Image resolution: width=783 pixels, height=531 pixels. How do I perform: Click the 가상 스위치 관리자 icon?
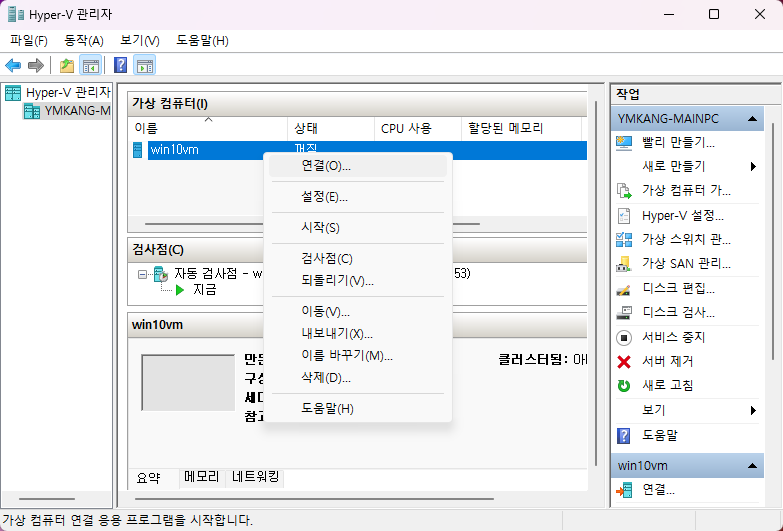(624, 240)
